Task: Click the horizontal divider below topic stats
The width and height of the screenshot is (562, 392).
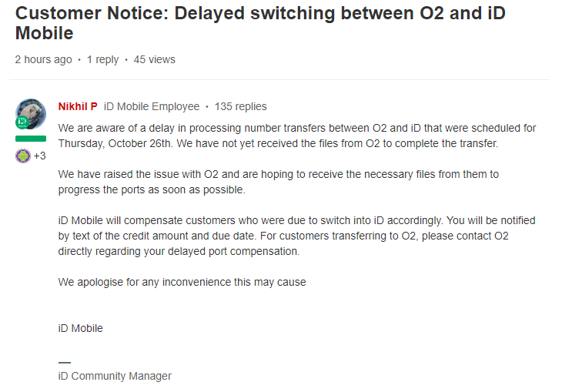Action: [x=279, y=79]
